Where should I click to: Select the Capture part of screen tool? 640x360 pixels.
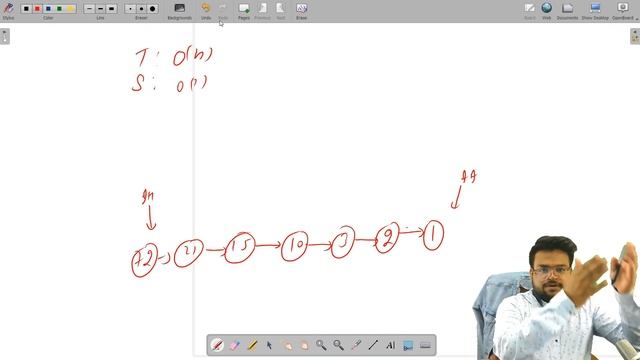point(408,345)
